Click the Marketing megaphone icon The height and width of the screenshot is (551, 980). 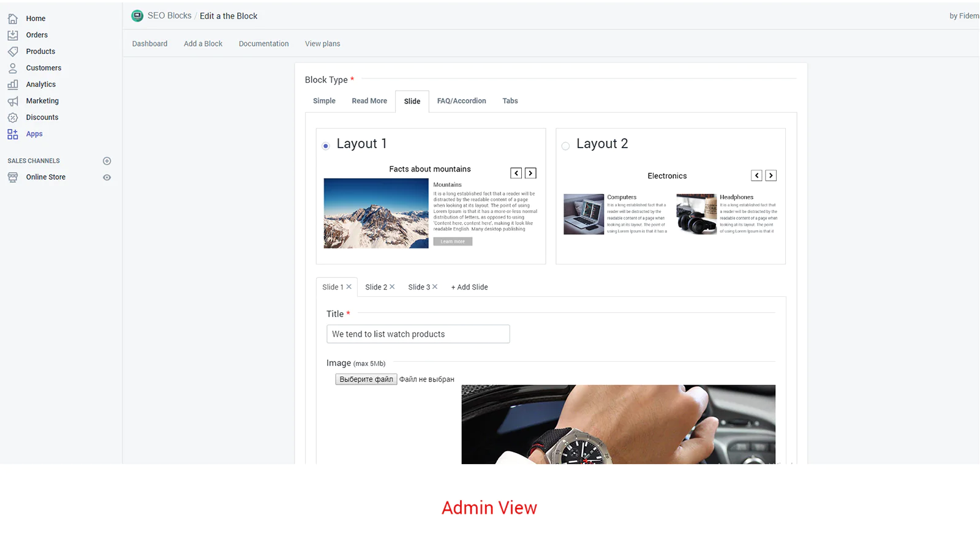coord(13,101)
